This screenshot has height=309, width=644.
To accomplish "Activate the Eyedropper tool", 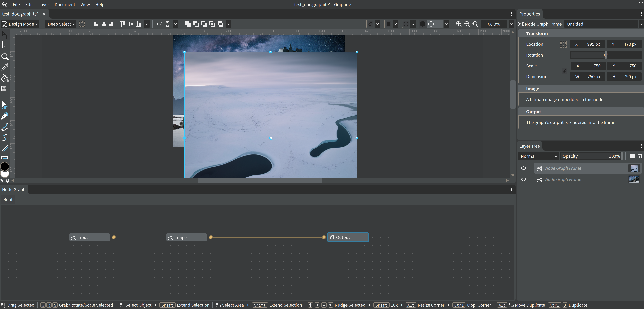I will tap(5, 67).
